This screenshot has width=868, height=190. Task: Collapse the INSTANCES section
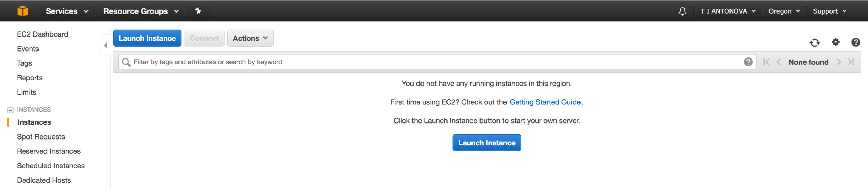click(x=10, y=110)
